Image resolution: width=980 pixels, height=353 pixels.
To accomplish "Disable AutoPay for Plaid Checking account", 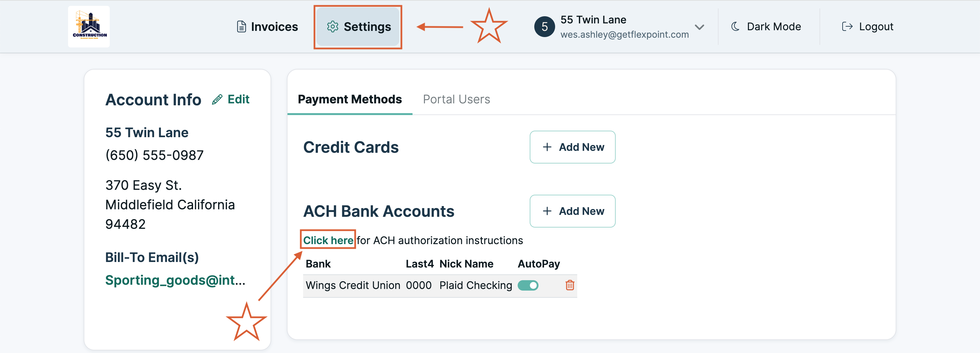I will (x=528, y=285).
